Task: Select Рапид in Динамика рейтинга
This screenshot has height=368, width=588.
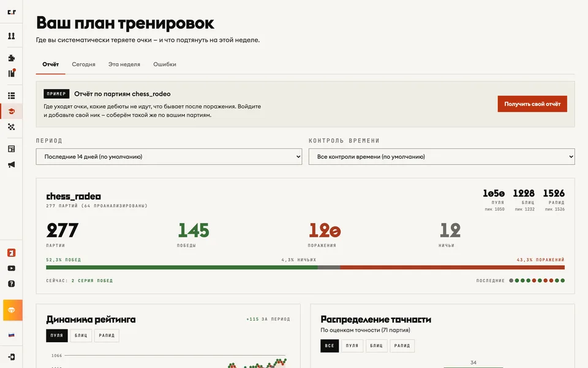Action: click(107, 335)
